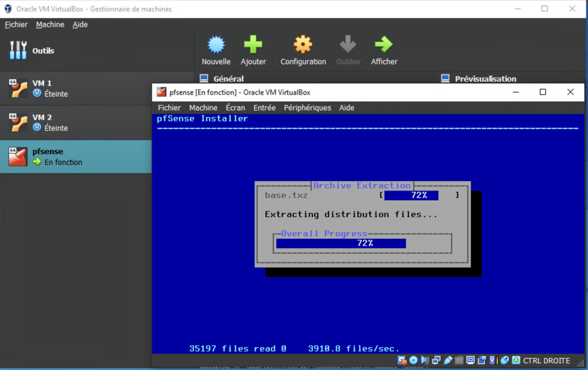
Task: Click the VM 1 OS icon
Action: coord(18,88)
